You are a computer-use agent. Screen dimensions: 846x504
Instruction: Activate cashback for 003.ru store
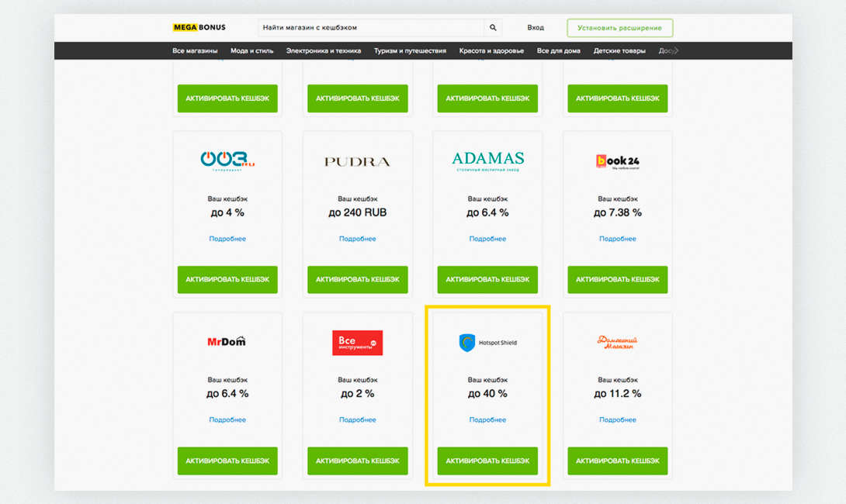(227, 279)
